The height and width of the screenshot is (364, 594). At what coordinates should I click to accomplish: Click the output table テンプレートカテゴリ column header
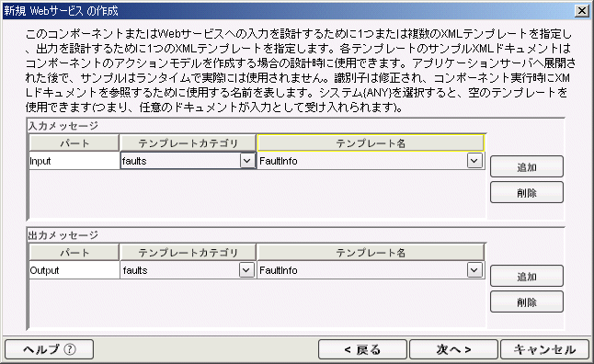click(x=188, y=253)
